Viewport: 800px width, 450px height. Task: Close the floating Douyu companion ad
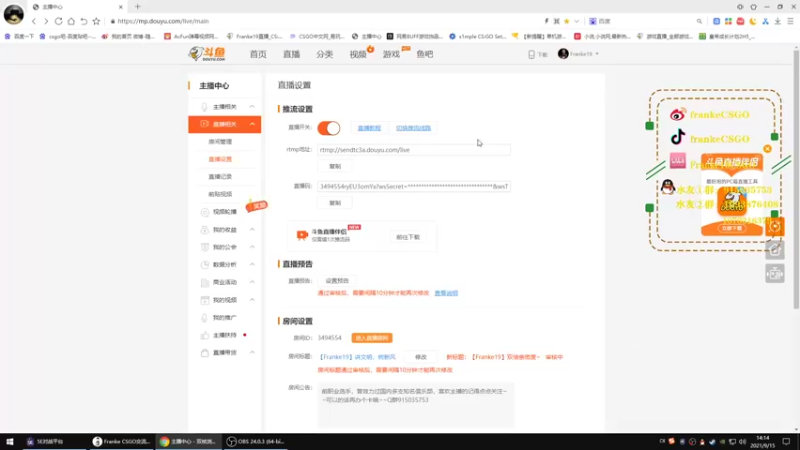767,149
